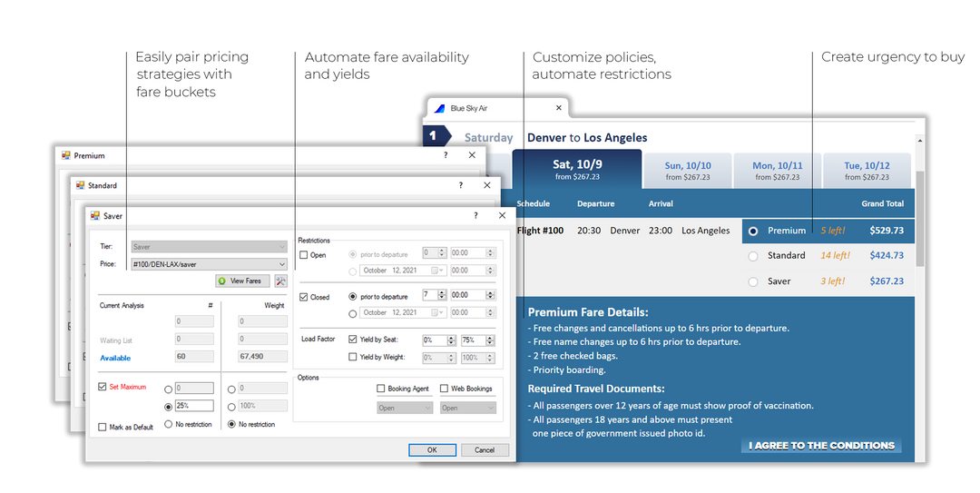Select the Sat, 10/9 date tab
The height and width of the screenshot is (493, 980).
tap(577, 169)
